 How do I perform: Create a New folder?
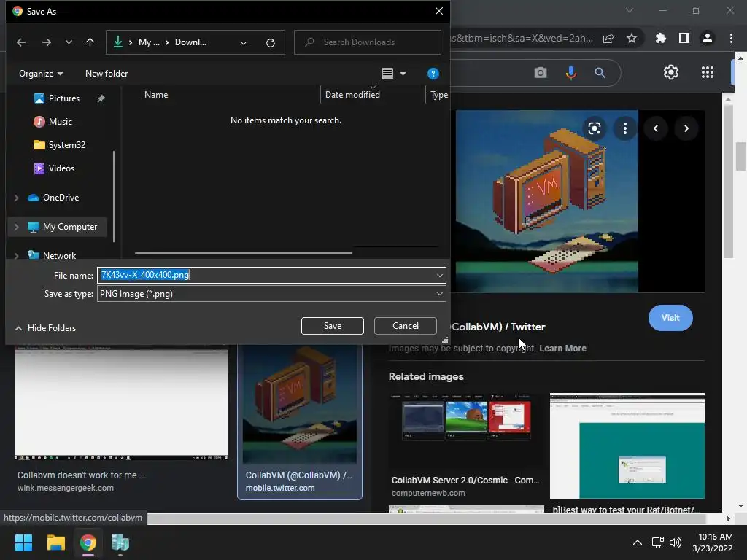pyautogui.click(x=107, y=74)
